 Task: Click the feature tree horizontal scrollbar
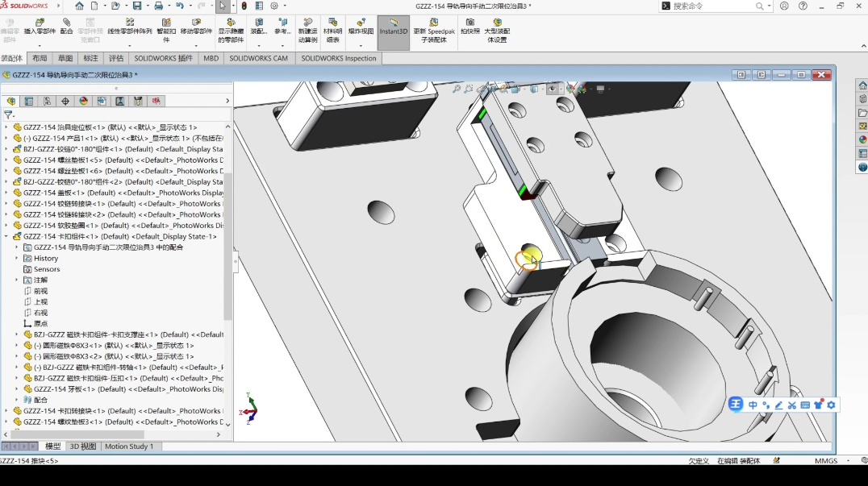click(x=77, y=434)
